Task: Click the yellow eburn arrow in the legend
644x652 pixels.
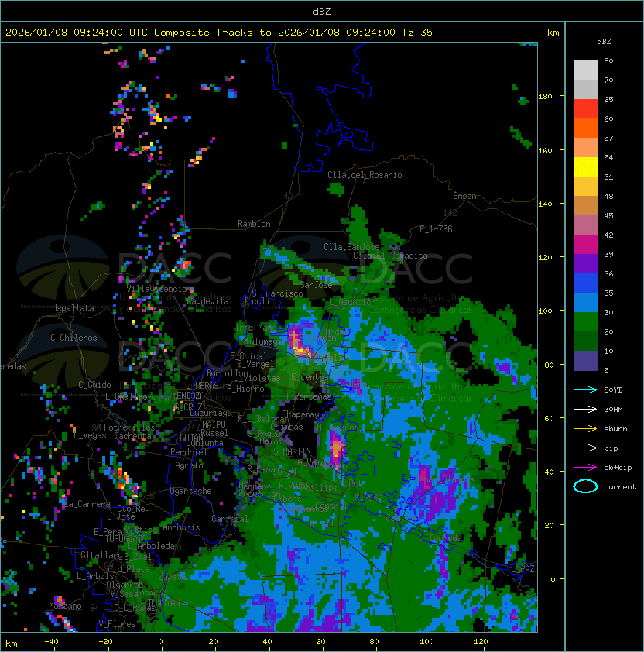Action: [585, 429]
